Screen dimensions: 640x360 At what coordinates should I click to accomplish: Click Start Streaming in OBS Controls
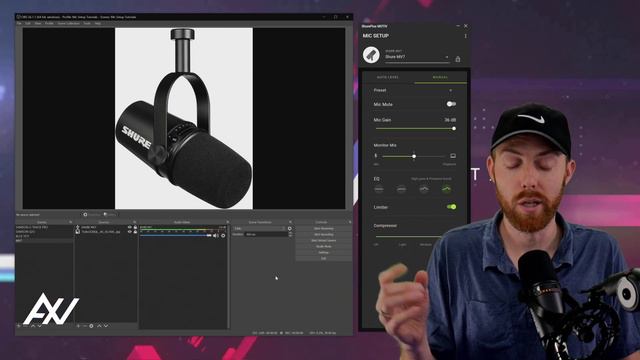pyautogui.click(x=324, y=229)
